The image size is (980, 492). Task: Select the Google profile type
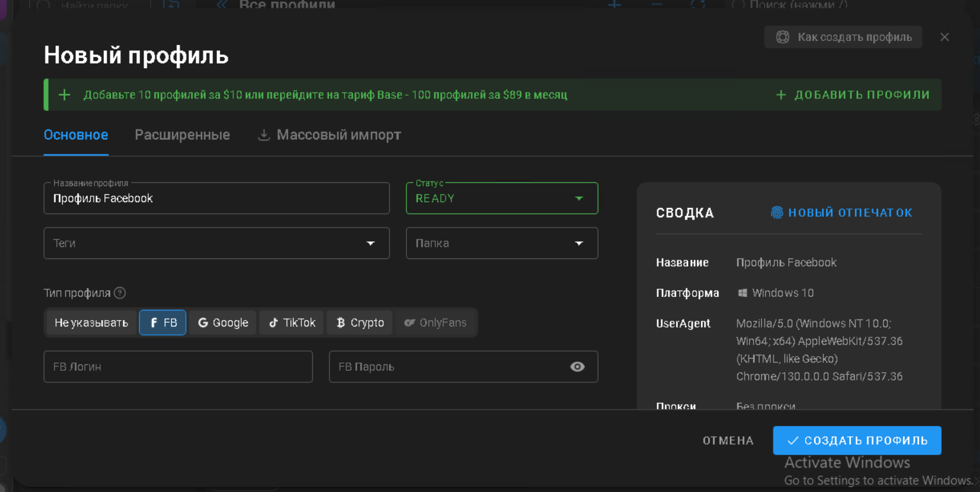(223, 323)
